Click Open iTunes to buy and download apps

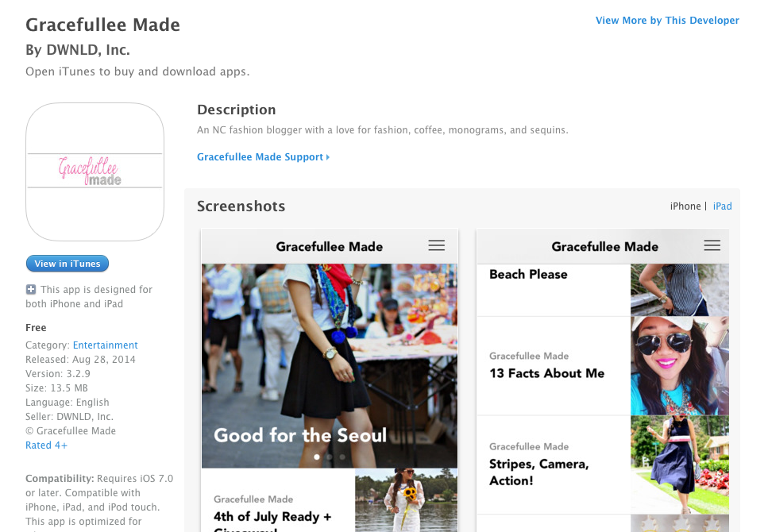pyautogui.click(x=137, y=71)
